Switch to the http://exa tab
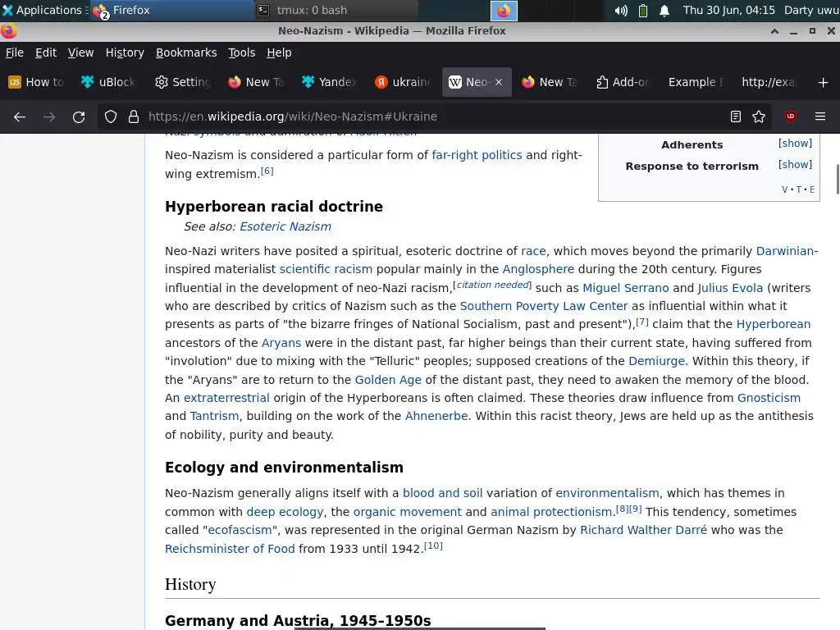 (769, 82)
